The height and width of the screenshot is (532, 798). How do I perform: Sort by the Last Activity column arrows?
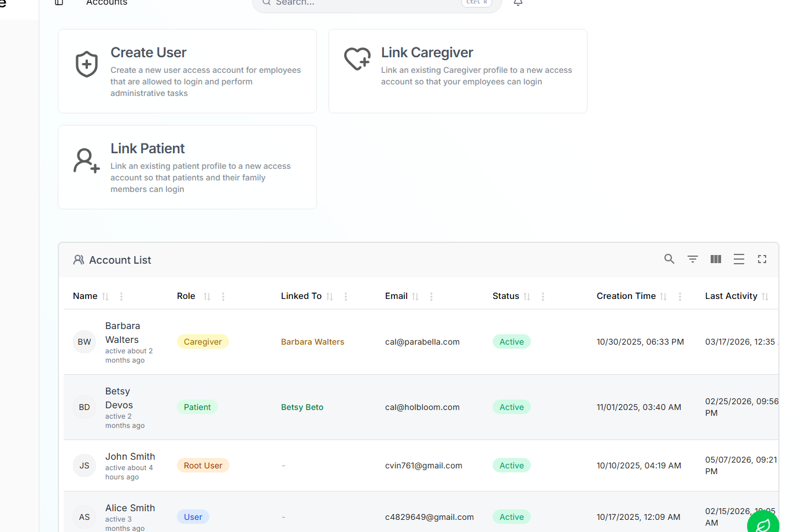coord(765,297)
